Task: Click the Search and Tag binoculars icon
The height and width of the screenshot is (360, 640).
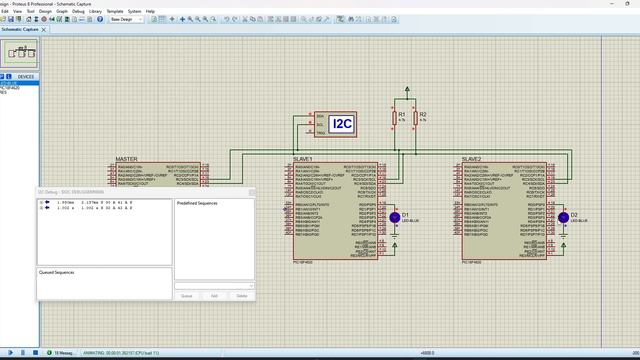Action: (351, 19)
